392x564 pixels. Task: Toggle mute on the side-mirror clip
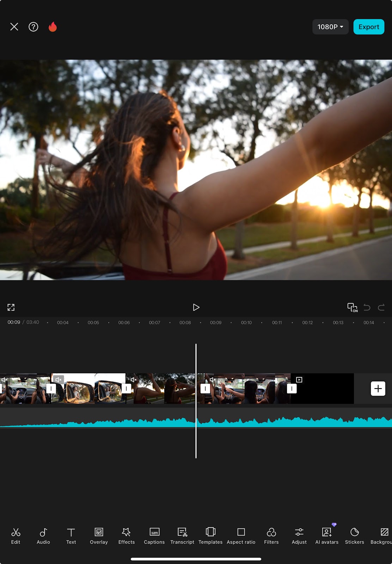[59, 380]
